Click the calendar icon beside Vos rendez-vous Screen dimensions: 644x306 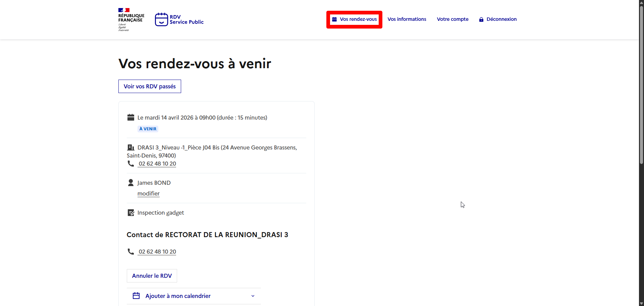(x=334, y=19)
